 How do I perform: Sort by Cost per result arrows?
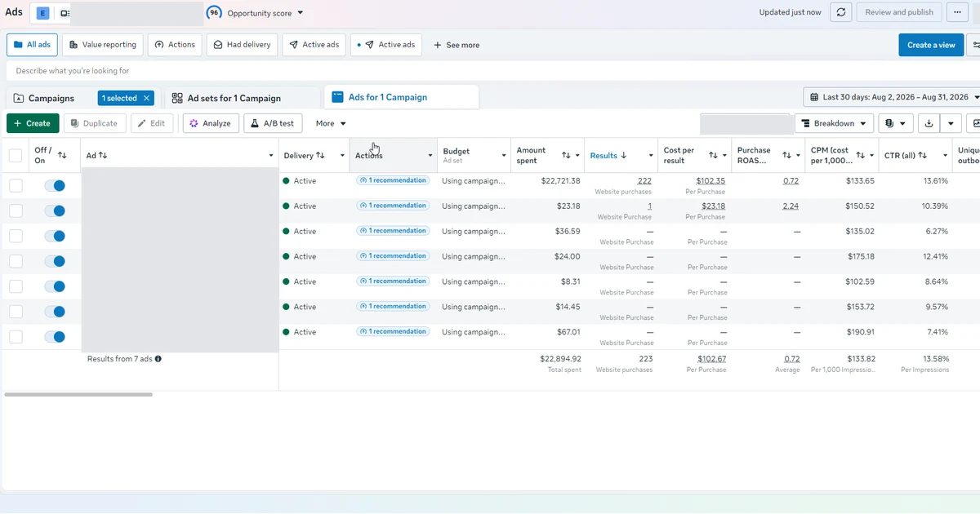pyautogui.click(x=713, y=155)
